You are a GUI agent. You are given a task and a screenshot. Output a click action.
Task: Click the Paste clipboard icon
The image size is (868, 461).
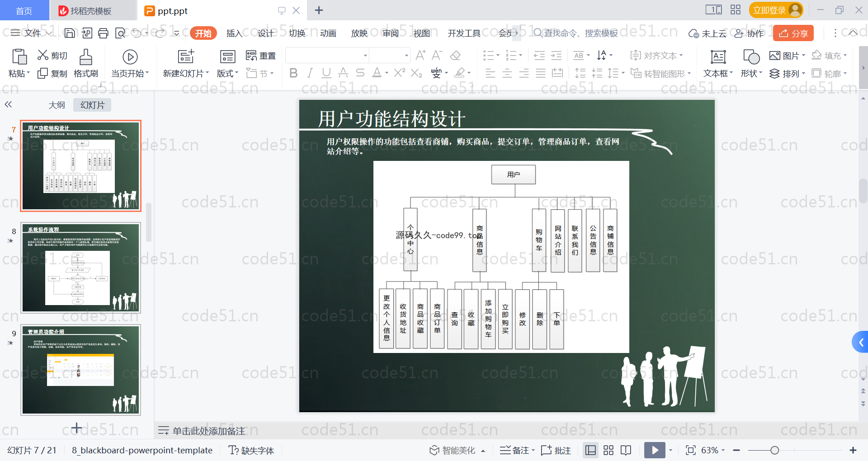19,57
